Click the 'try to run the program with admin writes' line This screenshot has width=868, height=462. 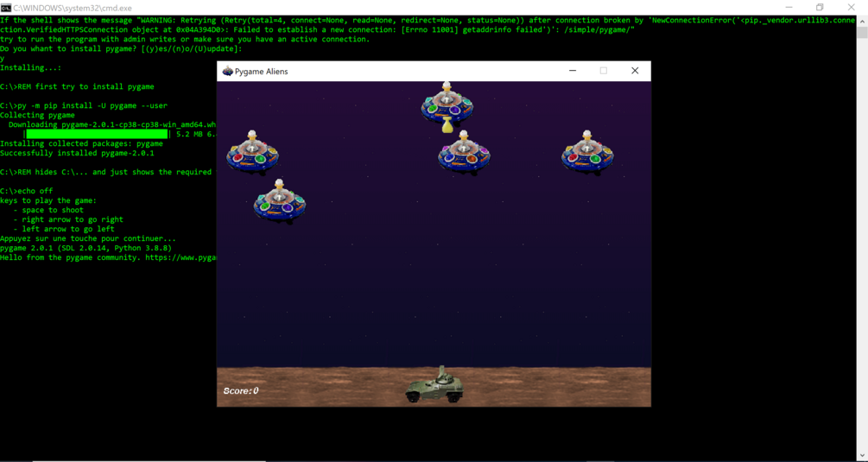point(185,39)
